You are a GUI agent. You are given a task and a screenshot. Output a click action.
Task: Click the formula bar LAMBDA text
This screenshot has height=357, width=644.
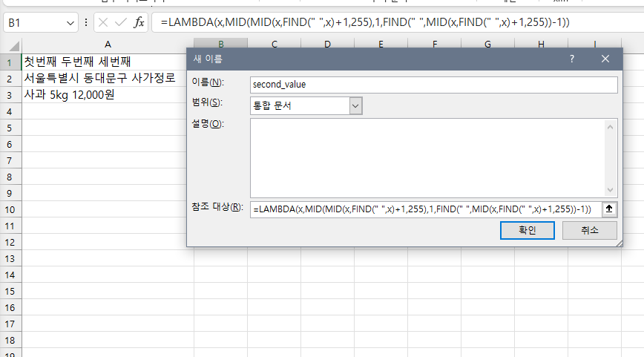click(x=365, y=22)
